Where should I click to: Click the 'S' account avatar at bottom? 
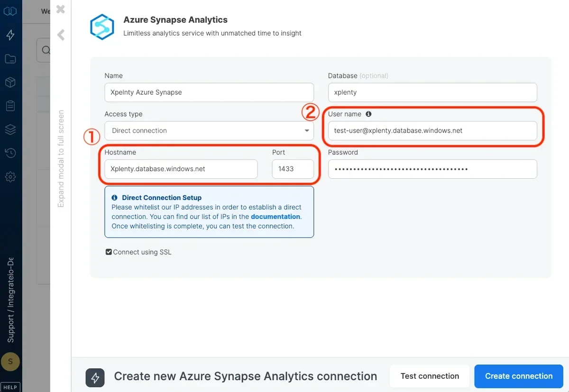tap(10, 361)
